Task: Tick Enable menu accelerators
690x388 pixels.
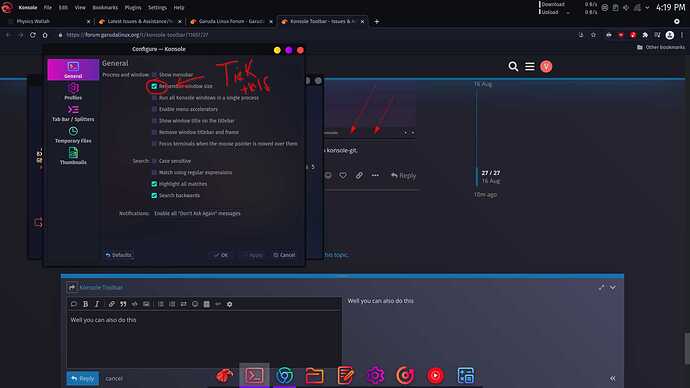Action: pyautogui.click(x=154, y=109)
